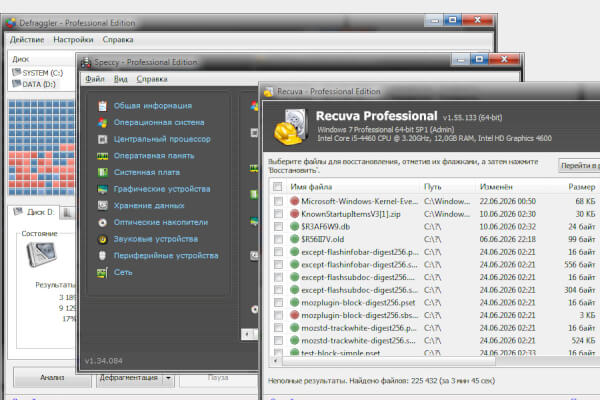Screen dimensions: 600x400
Task: Click green status dot for $R3AF6W9.db
Action: pyautogui.click(x=294, y=226)
